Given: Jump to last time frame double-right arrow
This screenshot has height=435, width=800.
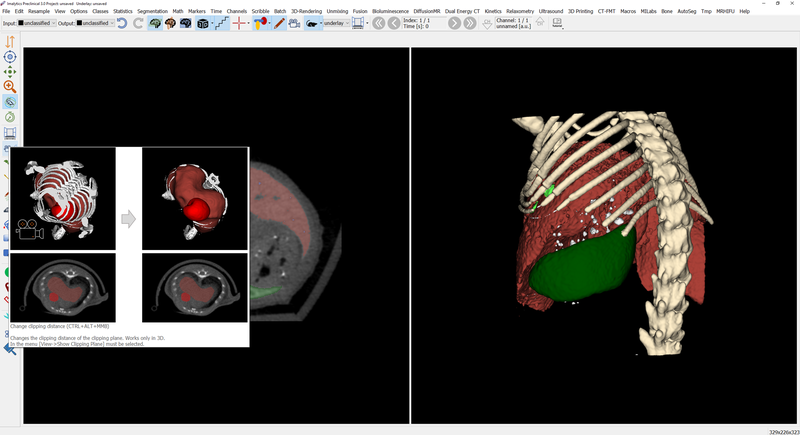Looking at the screenshot, I should (470, 23).
